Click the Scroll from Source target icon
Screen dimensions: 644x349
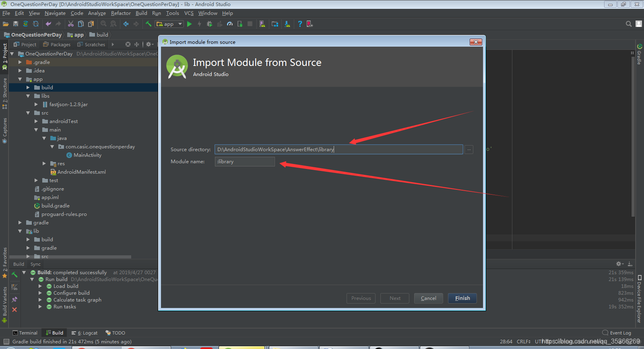[x=128, y=44]
